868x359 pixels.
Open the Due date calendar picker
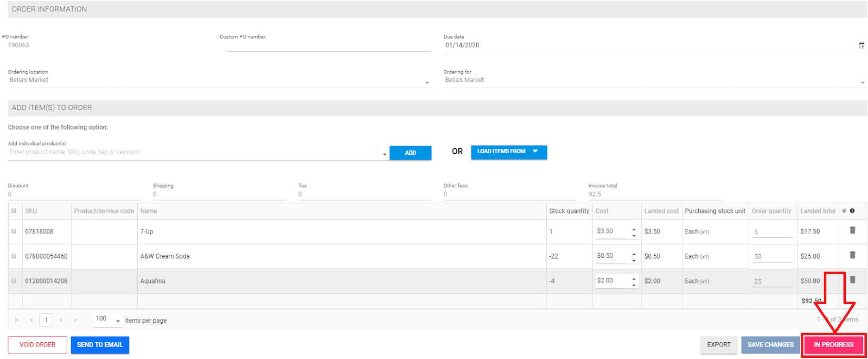tap(861, 46)
